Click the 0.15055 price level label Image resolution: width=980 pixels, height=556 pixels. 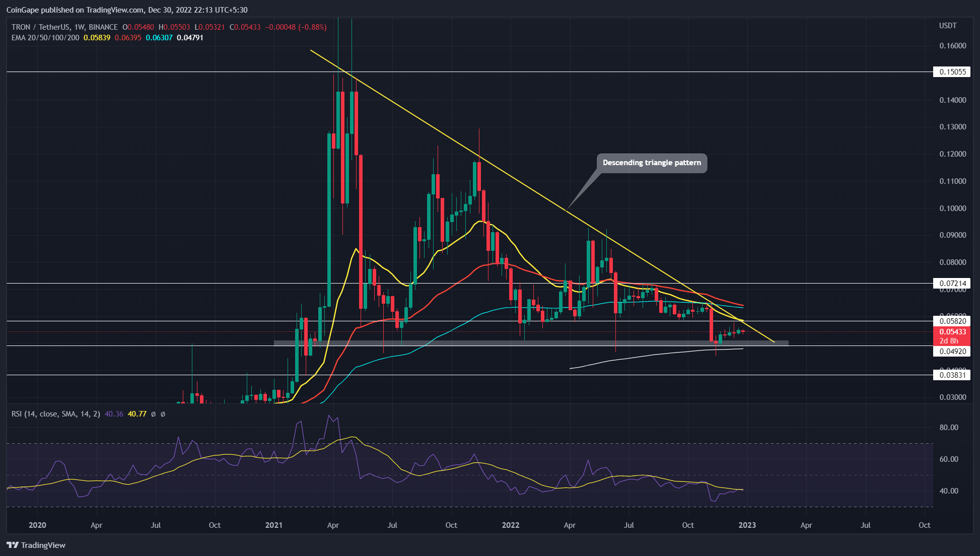(952, 72)
